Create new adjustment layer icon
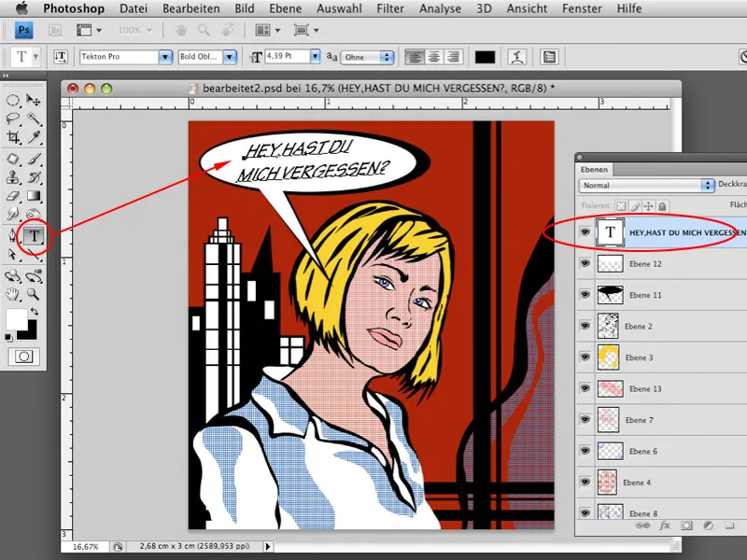This screenshot has height=560, width=747. 709,525
